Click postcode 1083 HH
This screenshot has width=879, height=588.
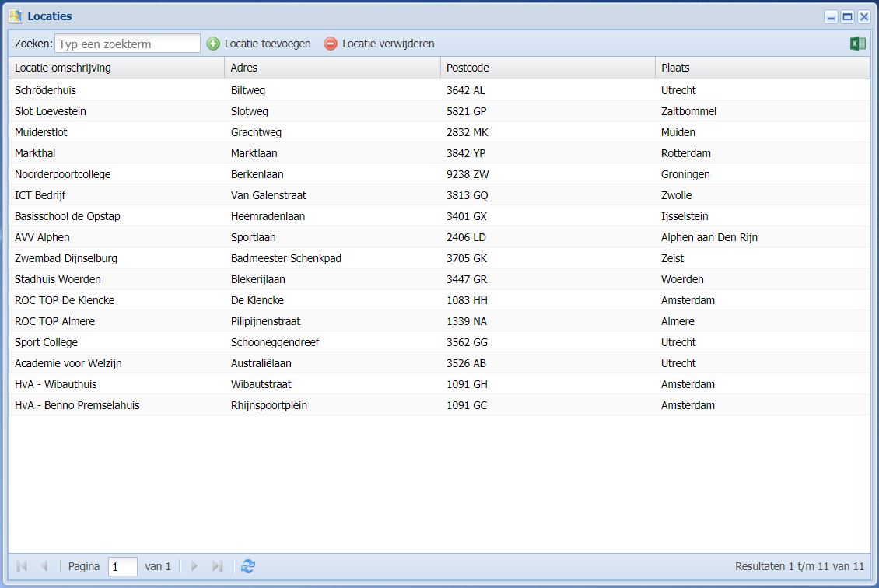click(467, 300)
